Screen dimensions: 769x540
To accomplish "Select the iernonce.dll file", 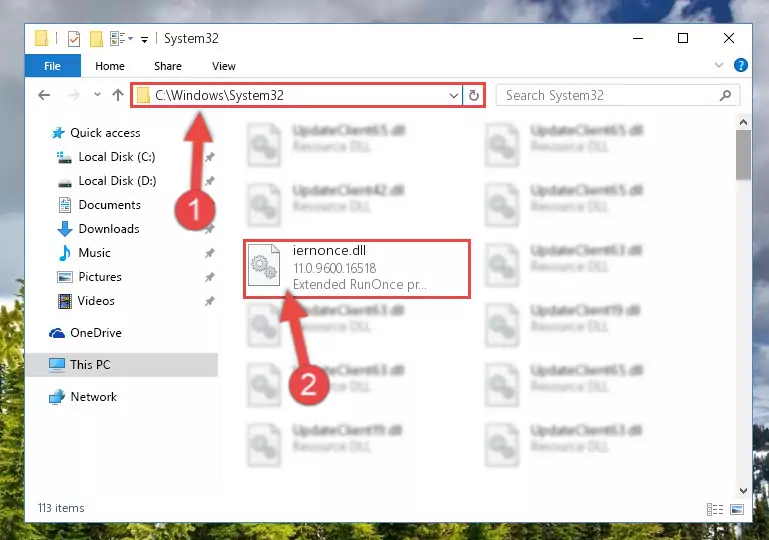I will [357, 269].
